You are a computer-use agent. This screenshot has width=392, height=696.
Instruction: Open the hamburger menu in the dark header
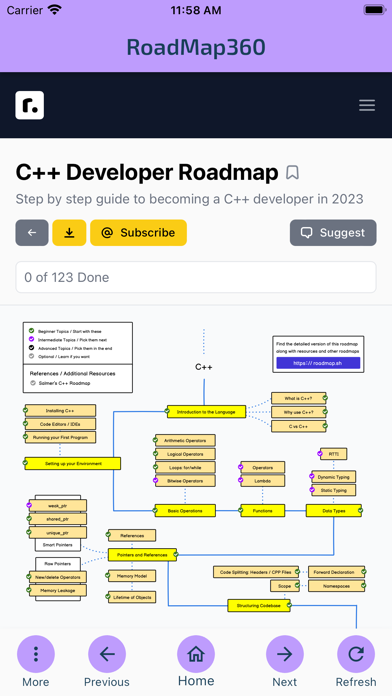tap(367, 105)
